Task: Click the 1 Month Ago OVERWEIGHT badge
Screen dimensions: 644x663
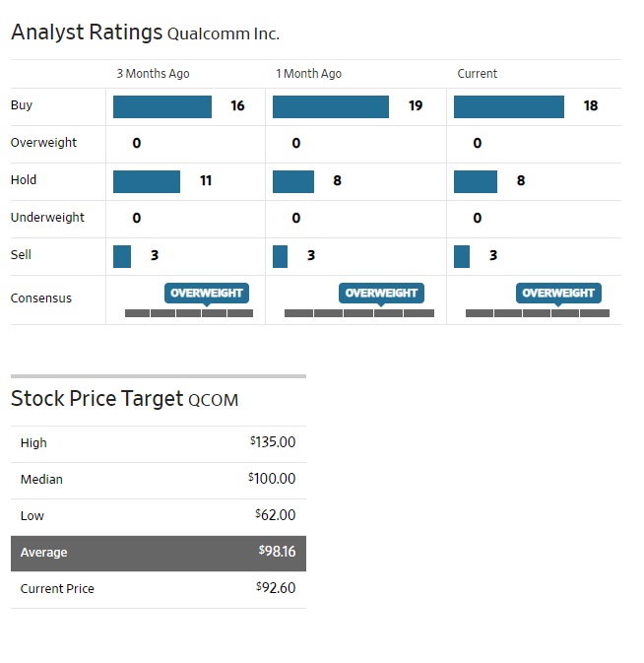Action: [x=381, y=293]
